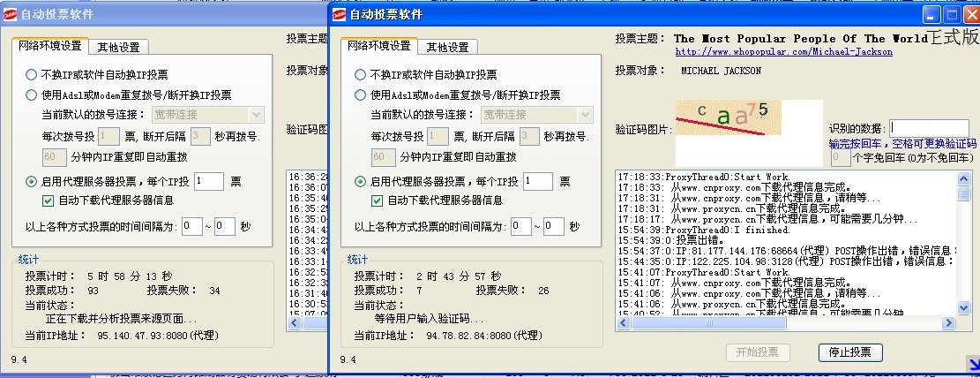Image resolution: width=980 pixels, height=378 pixels.
Task: Click the log's horizontal scrollbar left arrow in right window
Action: [624, 323]
